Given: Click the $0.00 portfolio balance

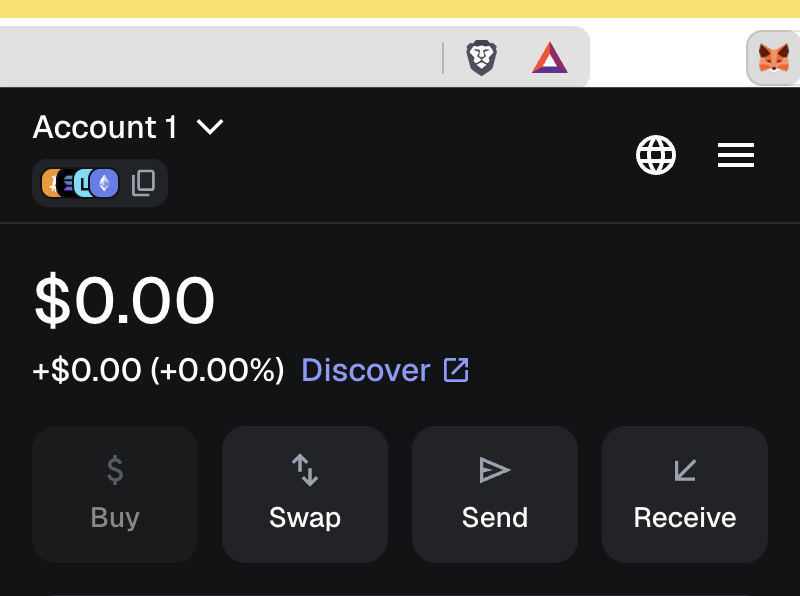Looking at the screenshot, I should click(125, 301).
